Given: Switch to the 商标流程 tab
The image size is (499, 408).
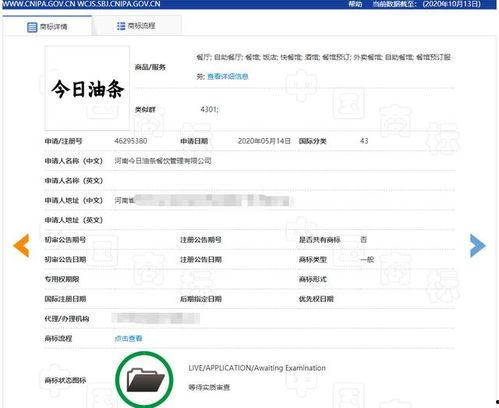Looking at the screenshot, I should coord(137,25).
